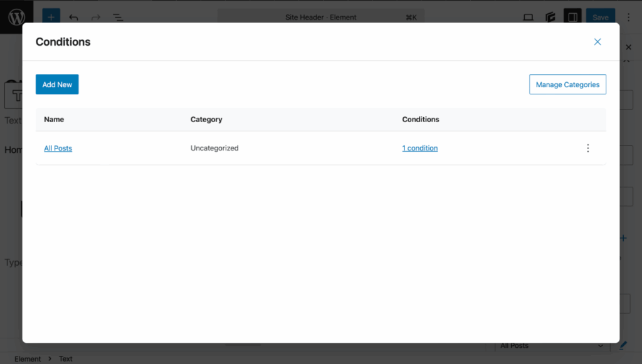Click the pencil edit icon beside All Posts
Image resolution: width=642 pixels, height=364 pixels.
[623, 346]
